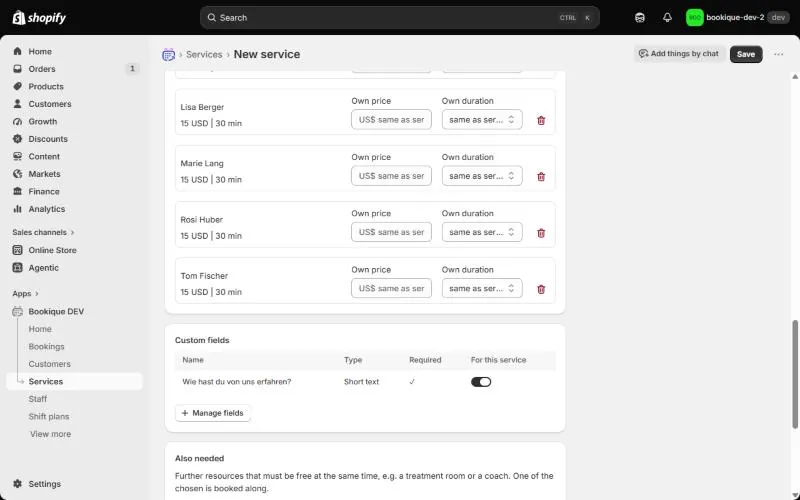800x500 pixels.
Task: Click the Bookique app icon in breadcrumb
Action: coord(168,55)
